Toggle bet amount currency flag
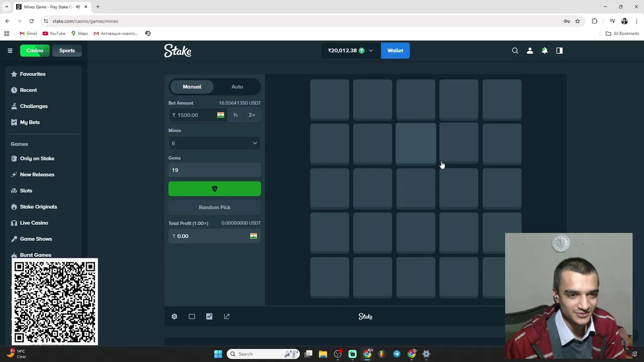Image resolution: width=644 pixels, height=362 pixels. pos(220,115)
